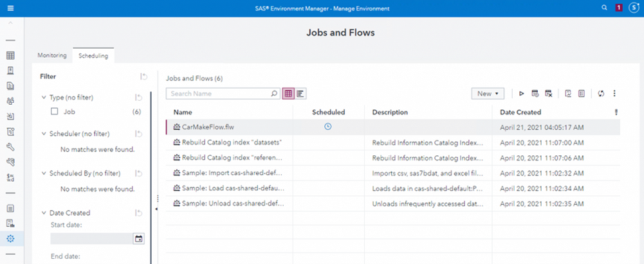Open the hamburger menu in the top left
This screenshot has width=644, height=264.
coord(11,8)
